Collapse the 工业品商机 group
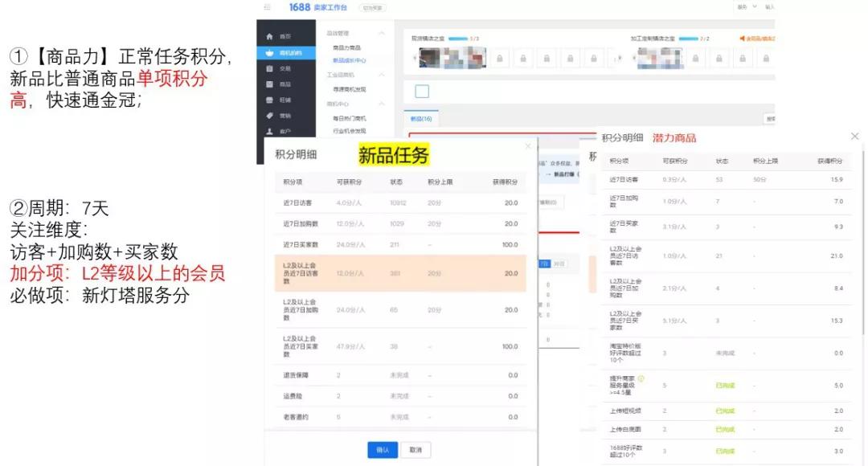The width and height of the screenshot is (868, 466). click(x=381, y=74)
